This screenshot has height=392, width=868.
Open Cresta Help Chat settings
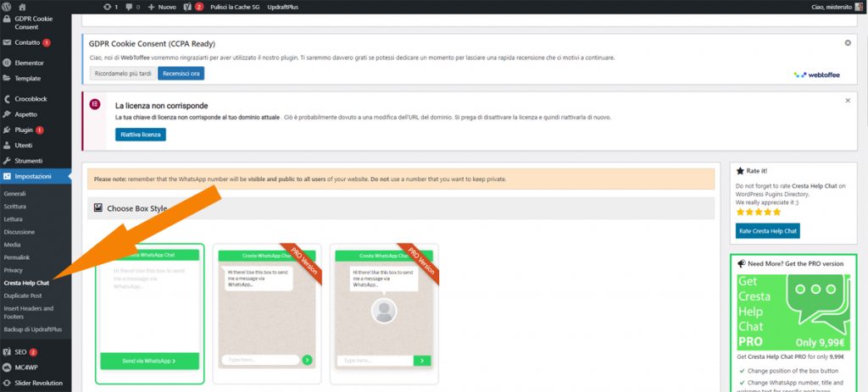pos(26,283)
